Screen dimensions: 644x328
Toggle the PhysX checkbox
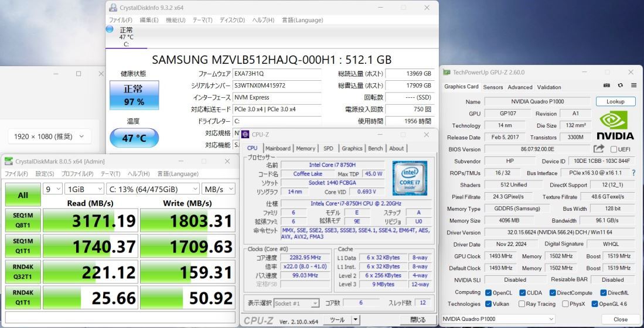(x=565, y=304)
